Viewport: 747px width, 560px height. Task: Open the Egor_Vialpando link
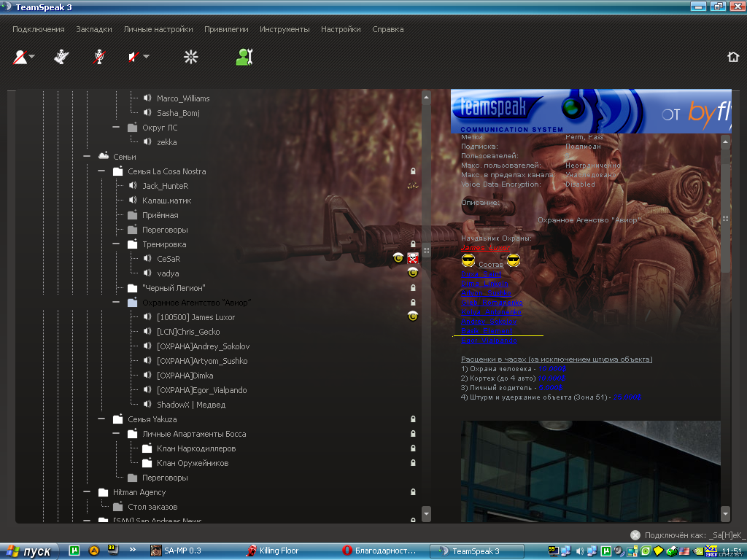[489, 341]
